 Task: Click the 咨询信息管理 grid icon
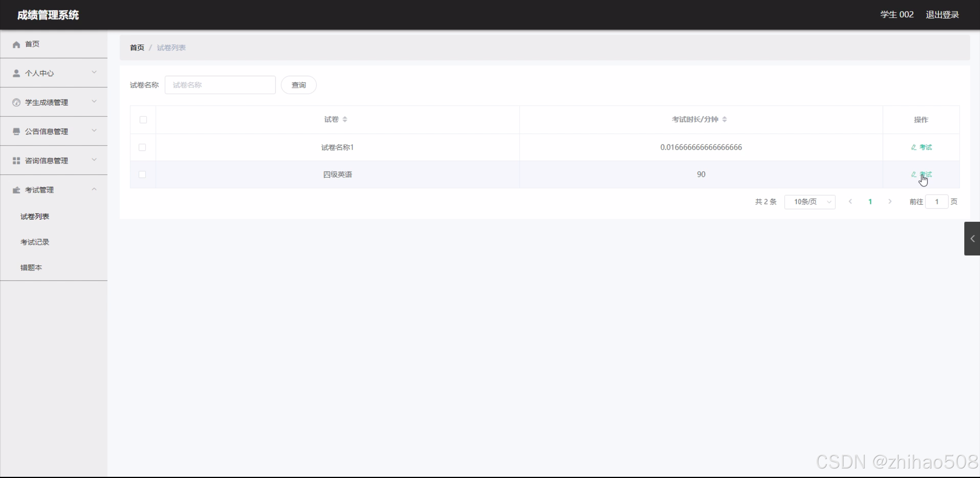pyautogui.click(x=16, y=160)
